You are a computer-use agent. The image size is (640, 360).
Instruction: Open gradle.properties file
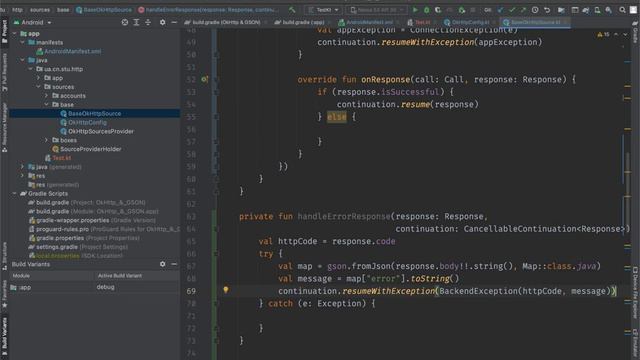(60, 238)
